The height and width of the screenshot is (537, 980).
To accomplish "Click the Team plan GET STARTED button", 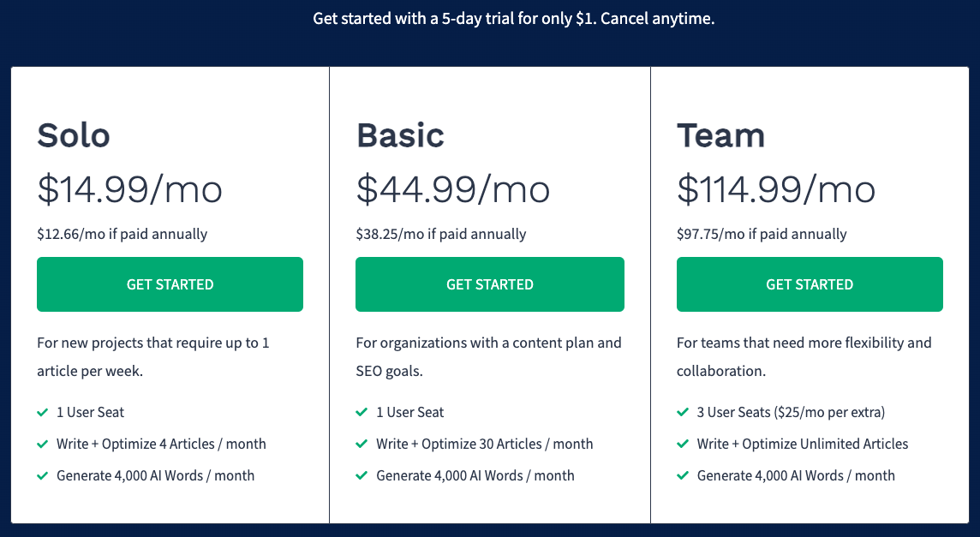I will coord(810,284).
